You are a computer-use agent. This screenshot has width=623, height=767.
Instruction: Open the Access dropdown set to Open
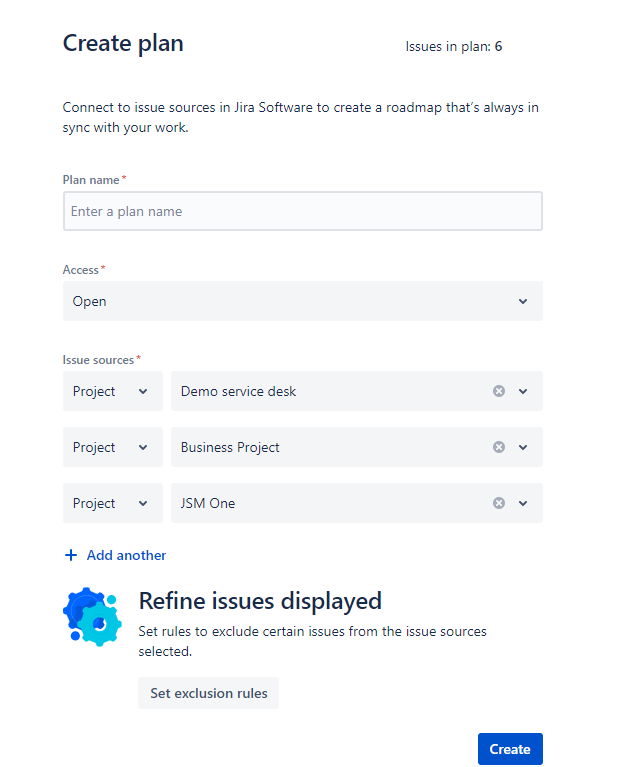[x=303, y=301]
